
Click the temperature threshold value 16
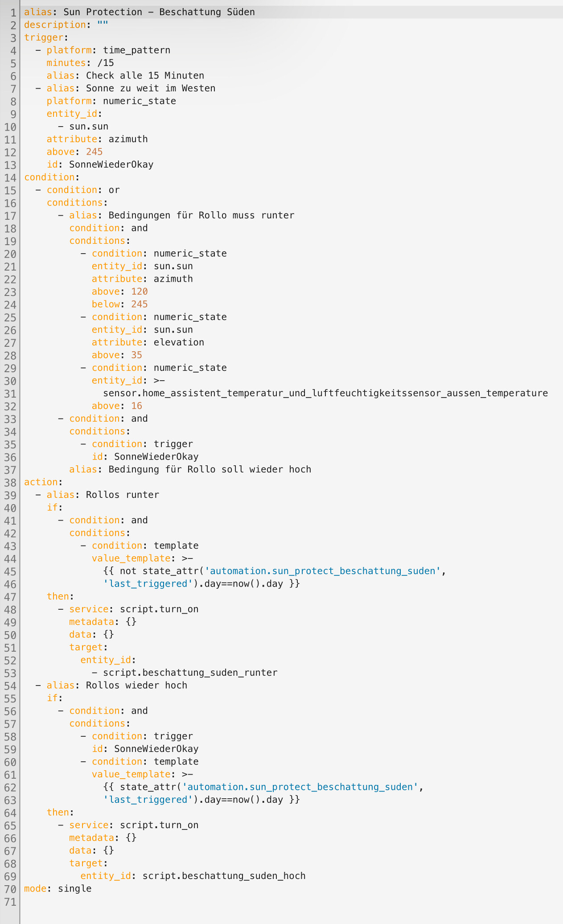pyautogui.click(x=136, y=406)
